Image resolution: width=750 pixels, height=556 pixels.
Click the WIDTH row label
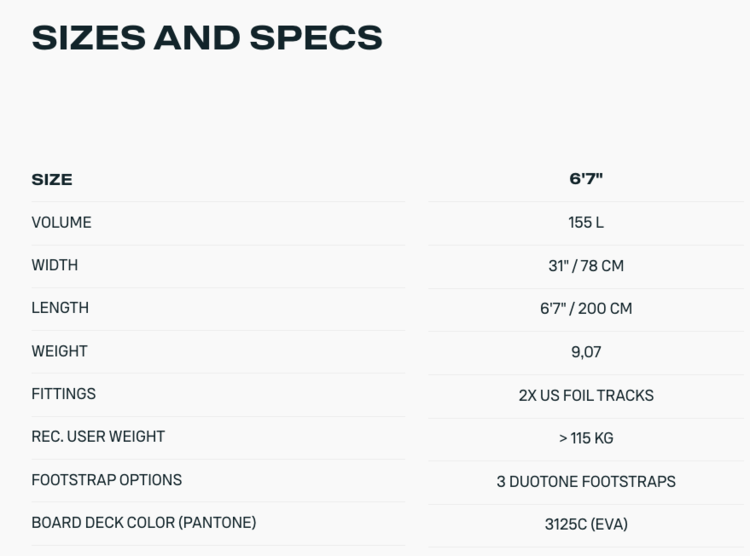[x=54, y=266]
